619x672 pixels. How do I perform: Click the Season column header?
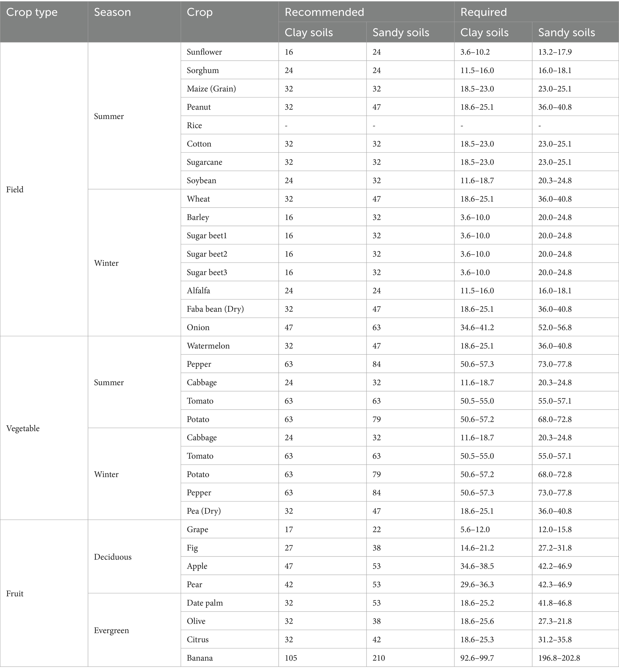[112, 12]
